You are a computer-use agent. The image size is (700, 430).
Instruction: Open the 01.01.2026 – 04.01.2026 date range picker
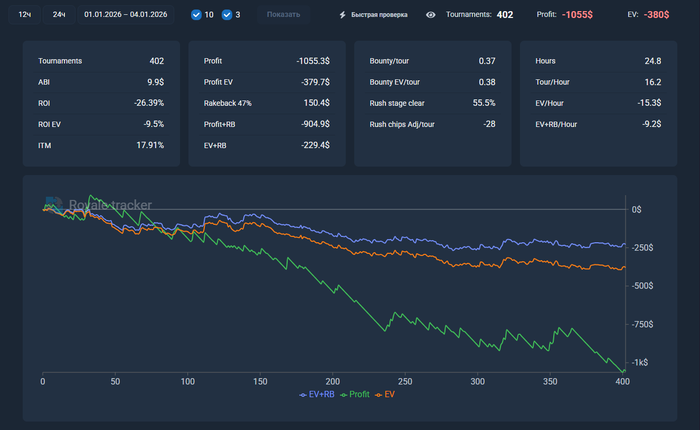(x=127, y=15)
